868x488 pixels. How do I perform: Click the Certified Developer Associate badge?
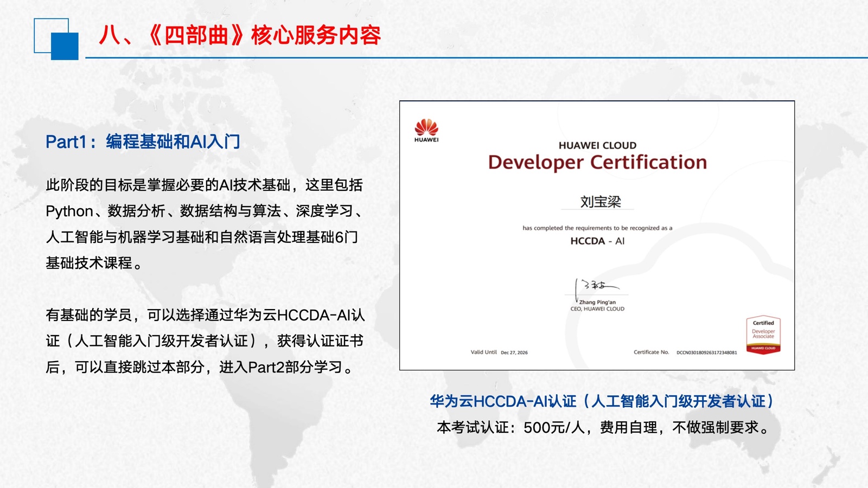(763, 335)
